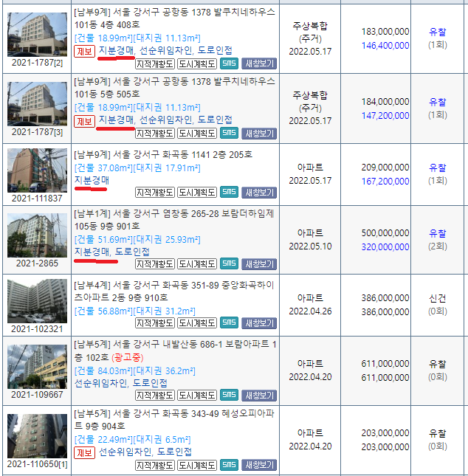
Task: Open 지적개황도 for 염창동 보람더하임 listing
Action: tap(155, 263)
